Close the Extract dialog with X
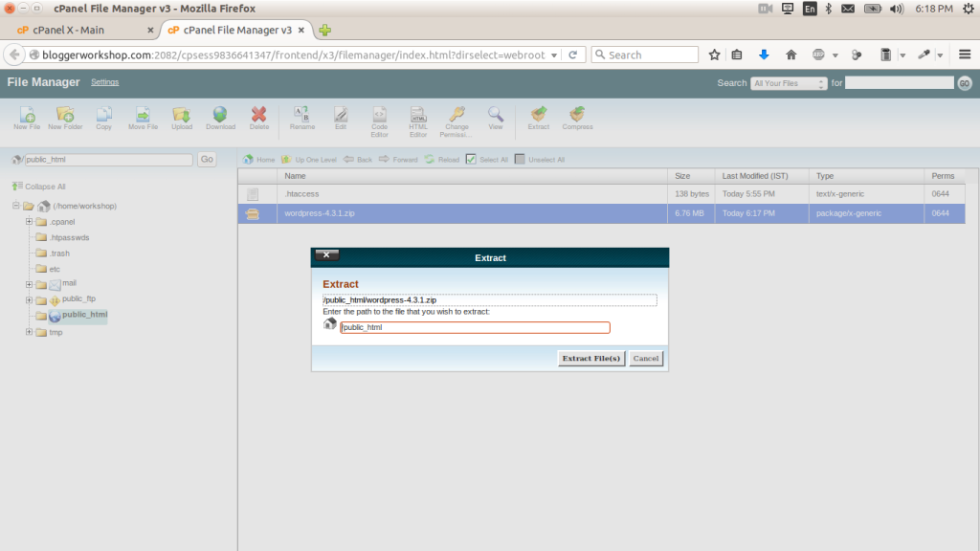Screen dimensions: 980x551 click(327, 254)
